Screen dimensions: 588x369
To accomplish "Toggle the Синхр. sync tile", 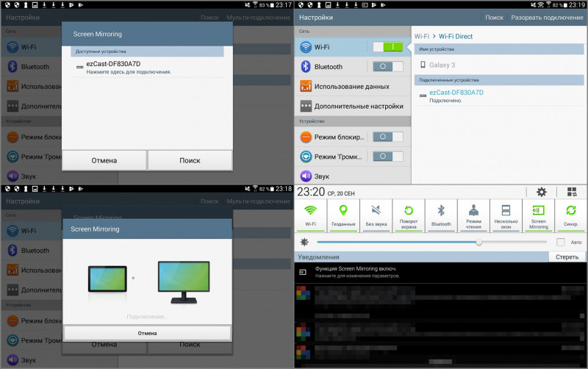I will (x=571, y=215).
